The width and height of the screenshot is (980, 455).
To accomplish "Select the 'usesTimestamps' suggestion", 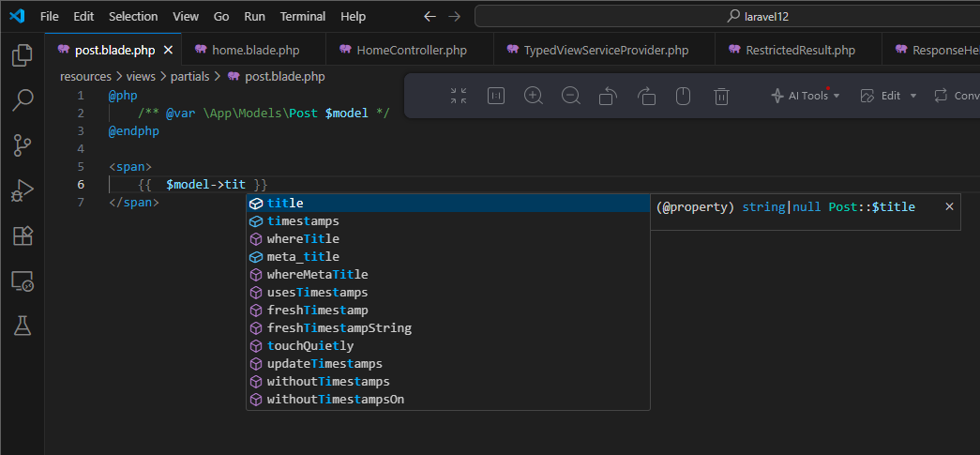I will [447, 293].
